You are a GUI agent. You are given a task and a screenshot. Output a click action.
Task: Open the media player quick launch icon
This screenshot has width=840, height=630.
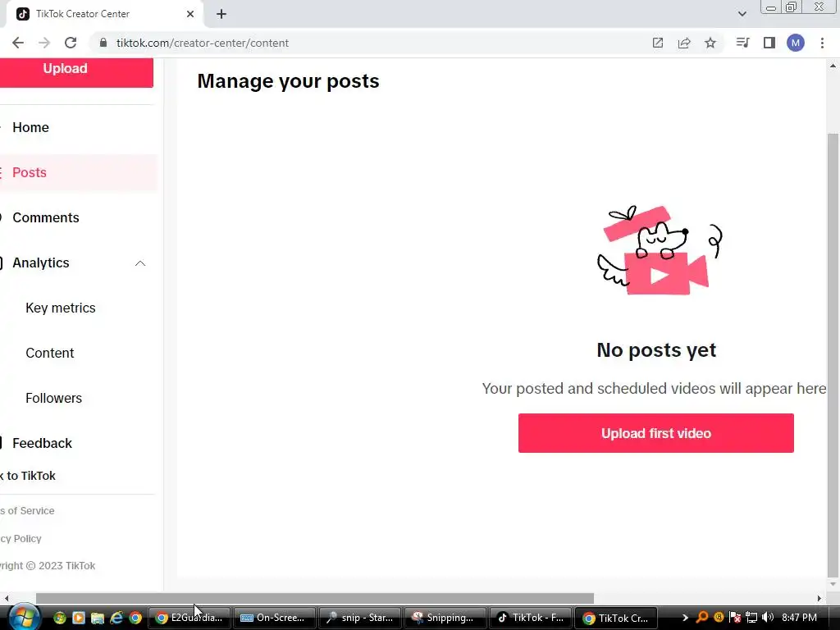point(79,618)
